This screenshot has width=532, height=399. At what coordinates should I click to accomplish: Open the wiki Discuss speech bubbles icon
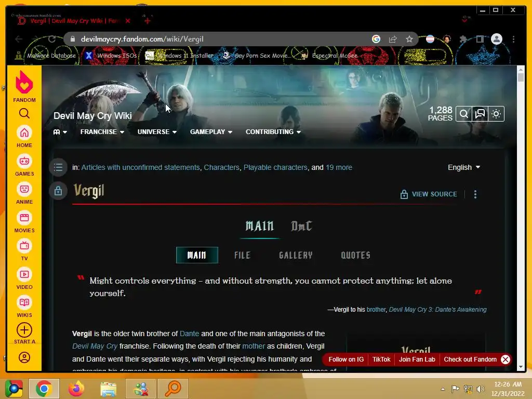[x=480, y=114]
